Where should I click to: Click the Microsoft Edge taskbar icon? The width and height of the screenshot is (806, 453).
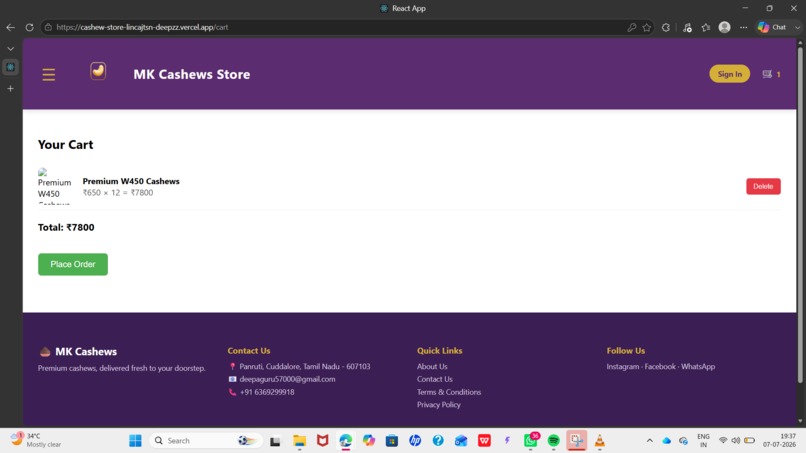click(x=345, y=441)
